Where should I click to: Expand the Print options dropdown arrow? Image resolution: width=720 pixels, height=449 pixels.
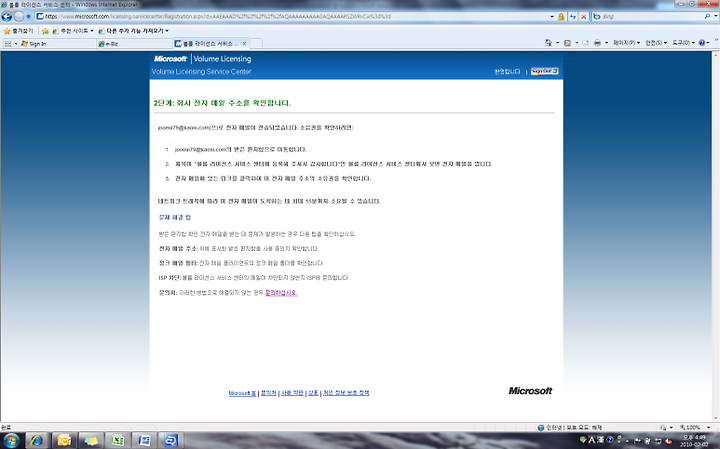[x=607, y=43]
